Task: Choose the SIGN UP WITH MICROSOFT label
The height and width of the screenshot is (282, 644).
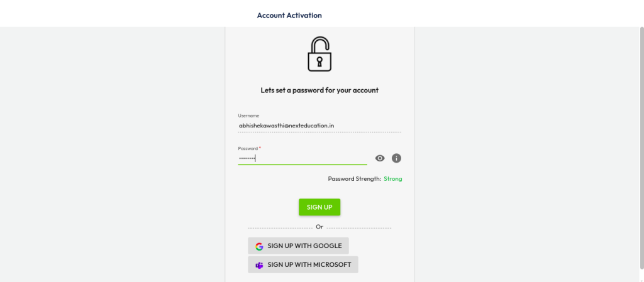Action: [x=309, y=265]
